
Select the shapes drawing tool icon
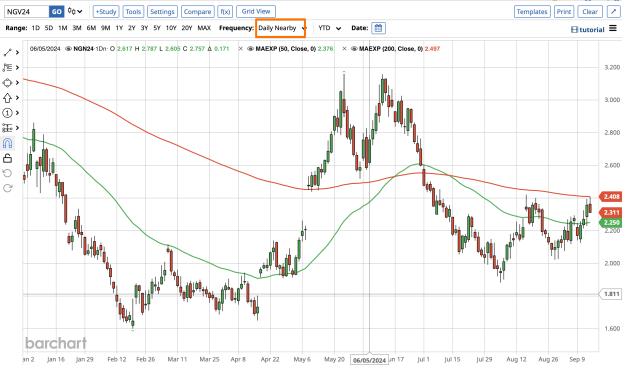[7, 82]
